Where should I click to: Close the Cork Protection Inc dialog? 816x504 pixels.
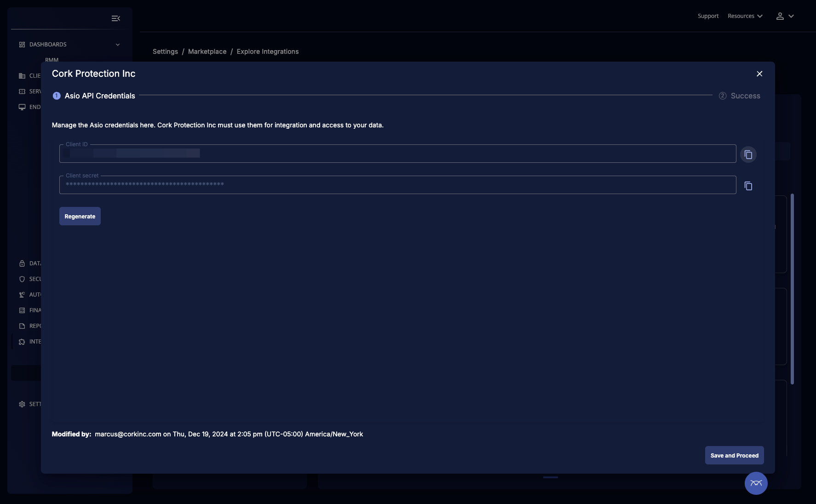tap(759, 74)
